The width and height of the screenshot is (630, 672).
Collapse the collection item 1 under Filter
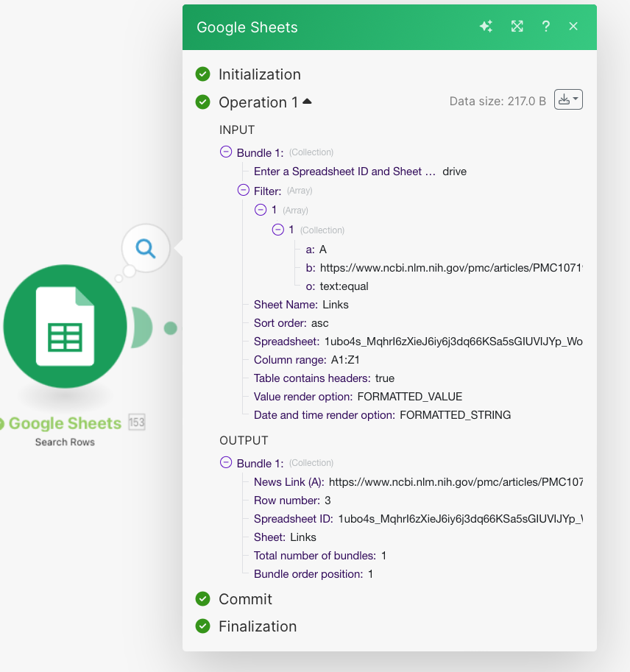click(x=278, y=230)
